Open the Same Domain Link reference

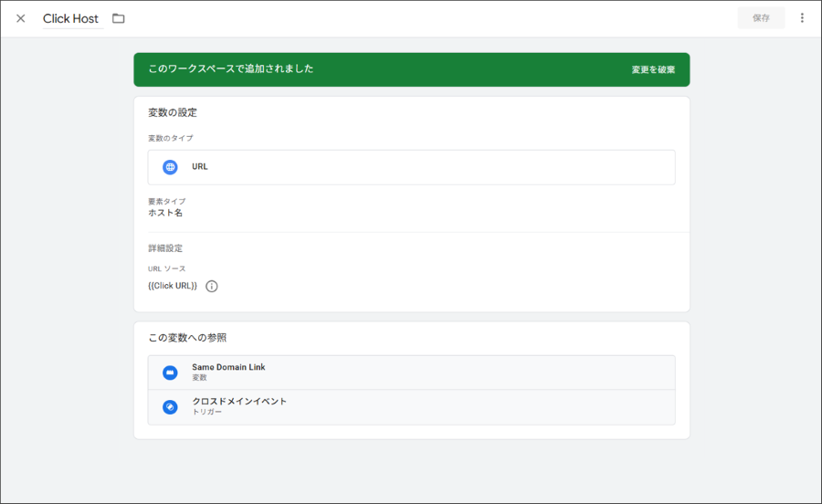(412, 373)
